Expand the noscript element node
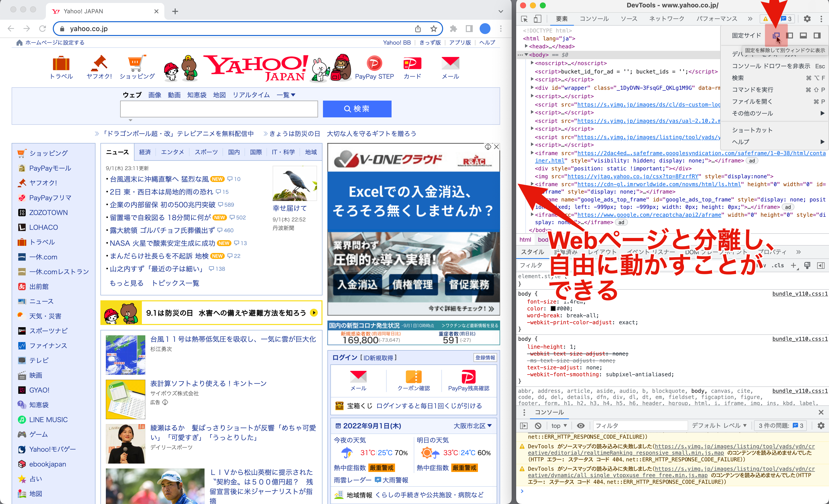The height and width of the screenshot is (504, 829). pyautogui.click(x=532, y=63)
